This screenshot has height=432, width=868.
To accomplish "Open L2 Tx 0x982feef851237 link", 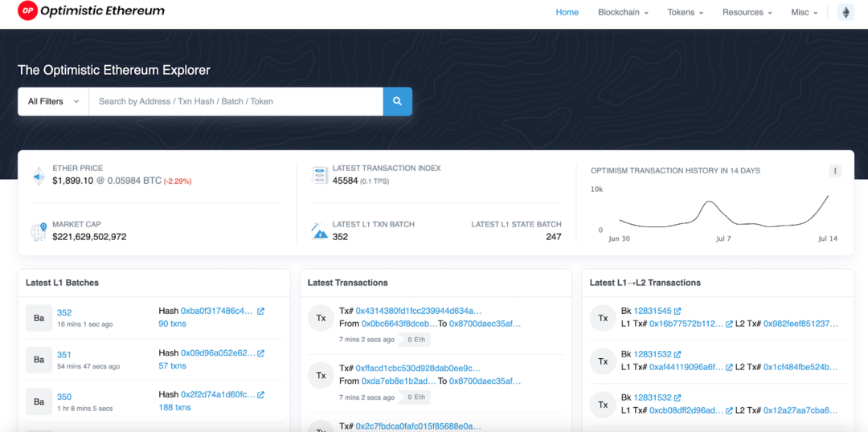I will tap(800, 324).
